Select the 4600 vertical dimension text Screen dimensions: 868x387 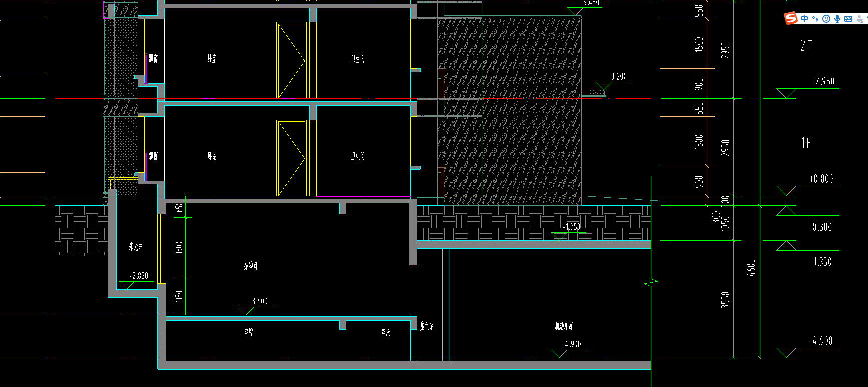pos(751,267)
